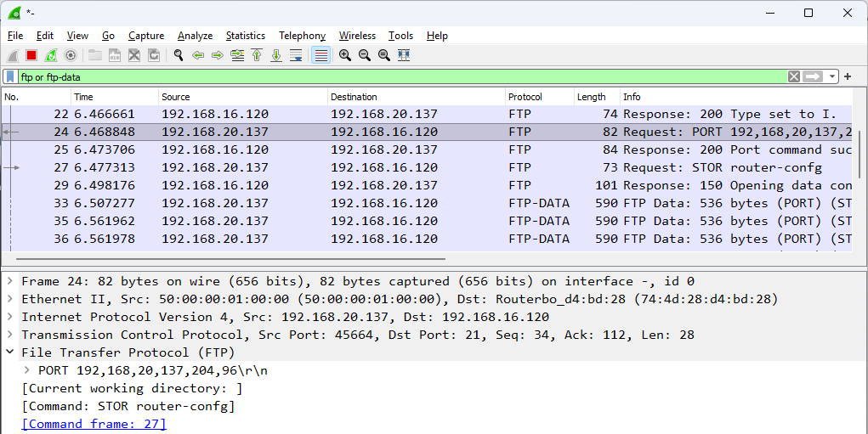
Task: Select packet 29 Response 150 row
Action: pos(427,185)
